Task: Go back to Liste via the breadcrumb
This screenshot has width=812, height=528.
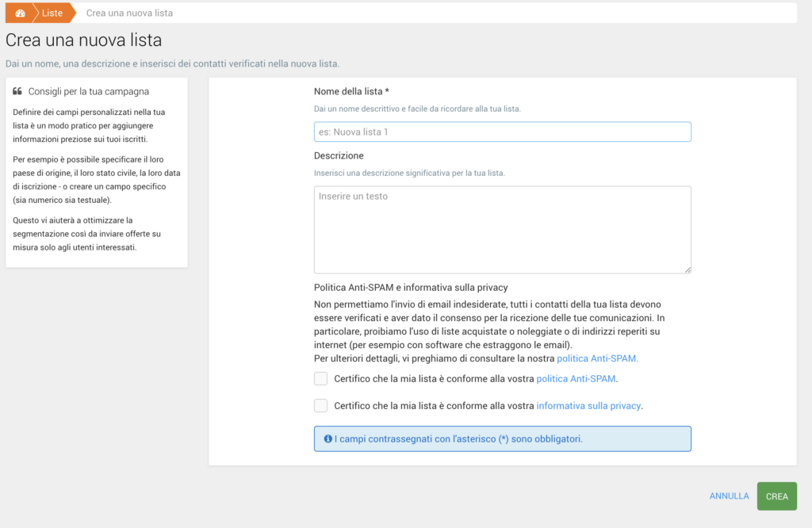Action: click(52, 13)
